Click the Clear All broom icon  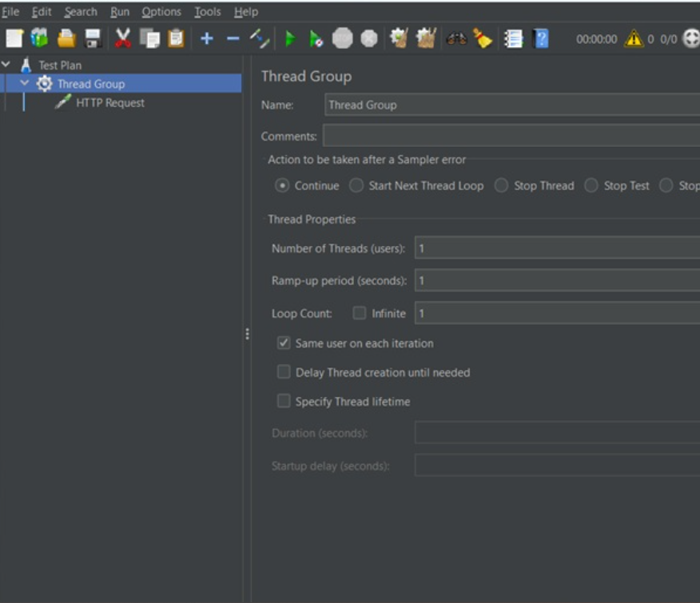[483, 38]
